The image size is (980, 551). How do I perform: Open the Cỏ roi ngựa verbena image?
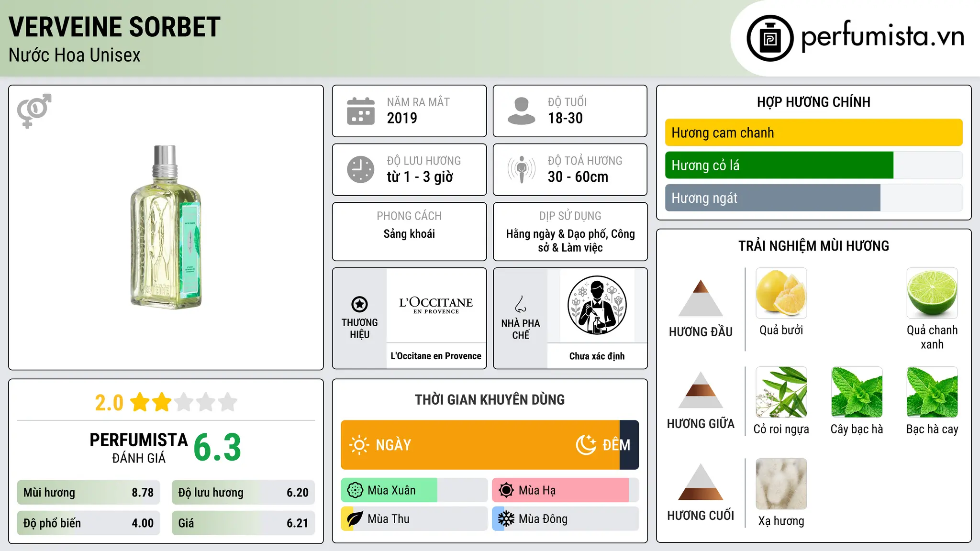(781, 392)
